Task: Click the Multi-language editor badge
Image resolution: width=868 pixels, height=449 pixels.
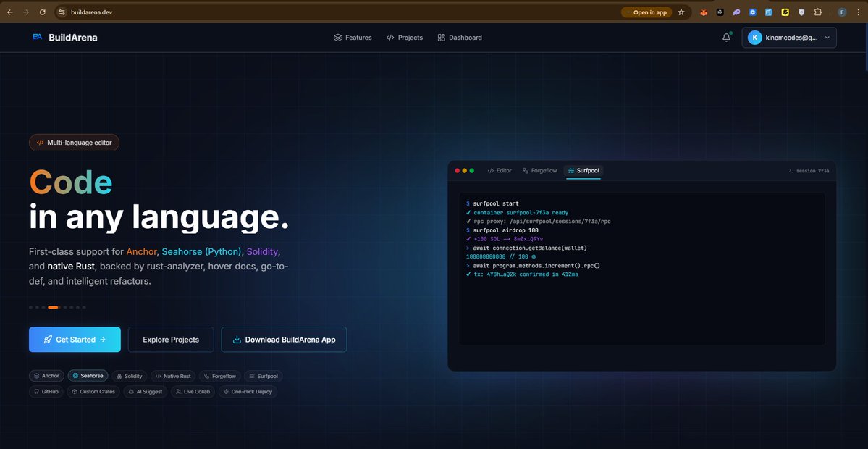Action: click(x=74, y=142)
